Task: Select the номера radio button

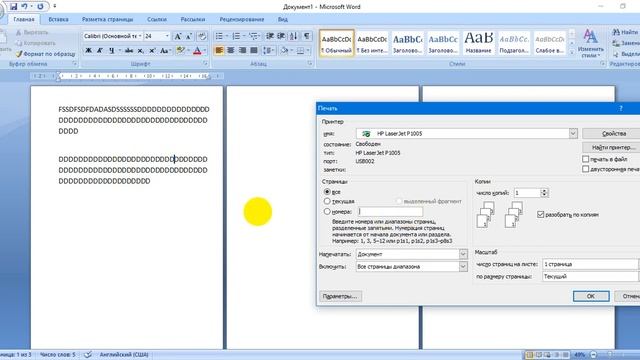Action: click(x=327, y=211)
